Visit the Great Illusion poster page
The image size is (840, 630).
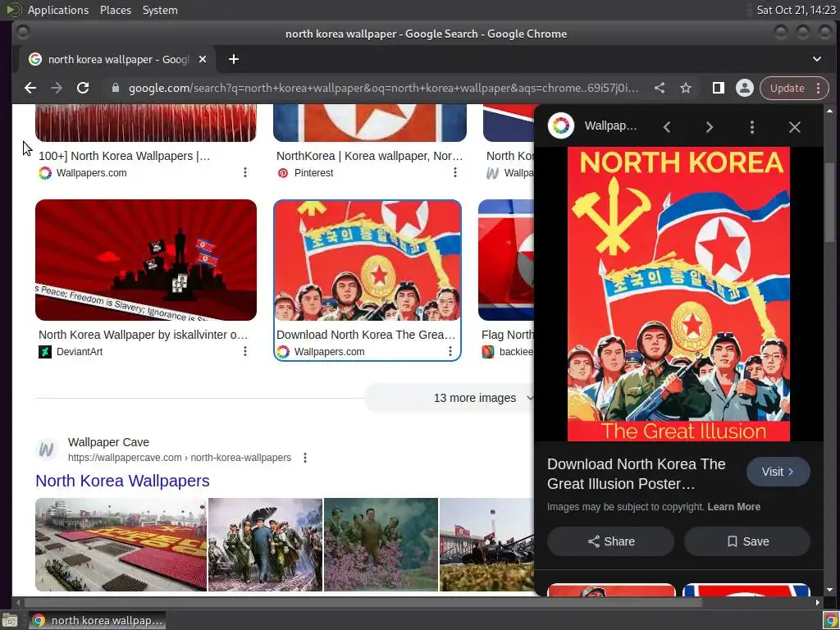(x=778, y=472)
